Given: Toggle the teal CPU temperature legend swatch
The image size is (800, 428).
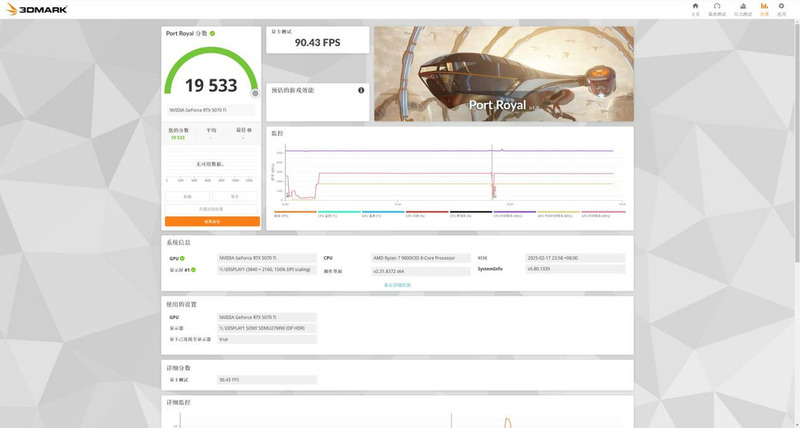Looking at the screenshot, I should pyautogui.click(x=339, y=212).
